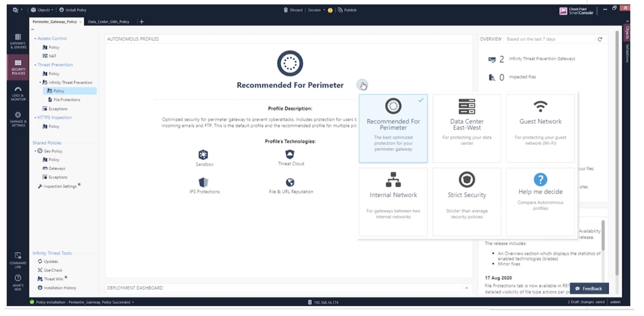The width and height of the screenshot is (644, 316).
Task: Open Manage & Settings view
Action: (18, 119)
